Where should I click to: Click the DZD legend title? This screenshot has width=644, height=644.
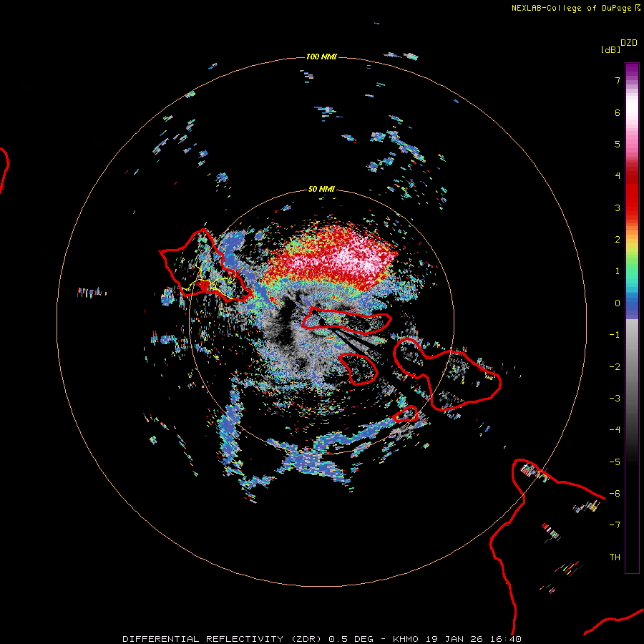tap(629, 43)
